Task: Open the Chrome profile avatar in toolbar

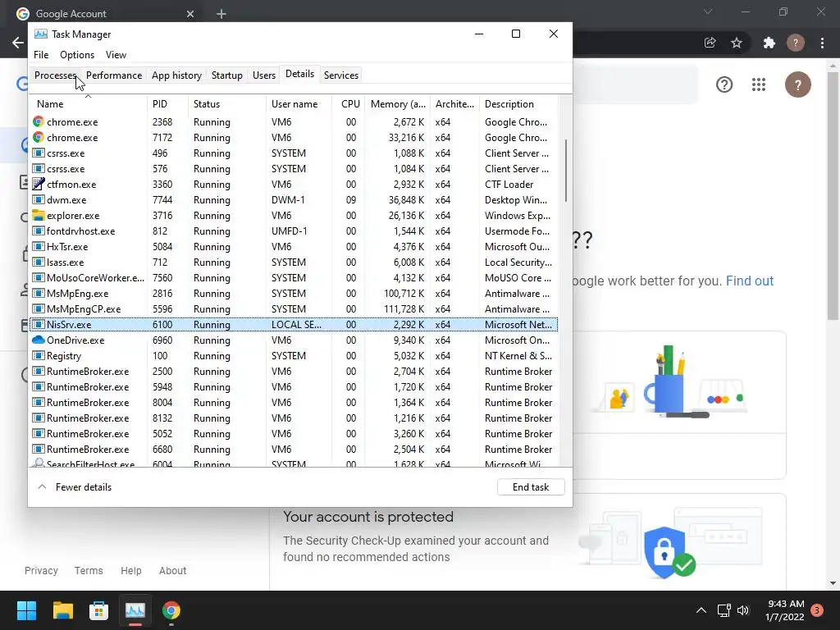Action: [796, 43]
